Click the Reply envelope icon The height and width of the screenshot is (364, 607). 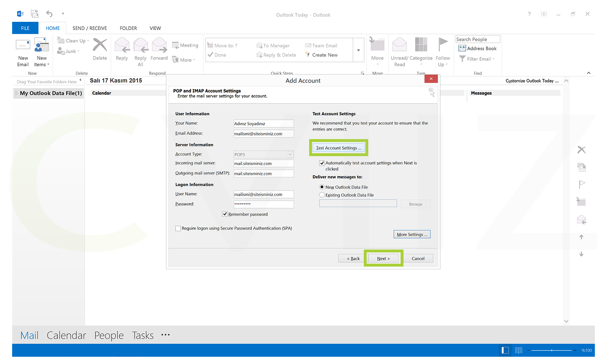tap(122, 45)
